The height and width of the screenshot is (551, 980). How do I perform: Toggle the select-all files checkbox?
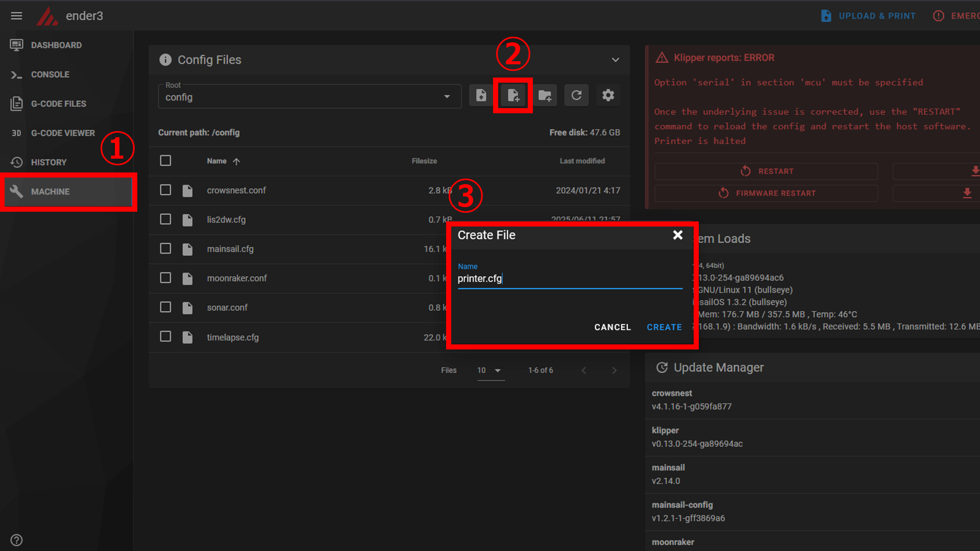click(165, 161)
